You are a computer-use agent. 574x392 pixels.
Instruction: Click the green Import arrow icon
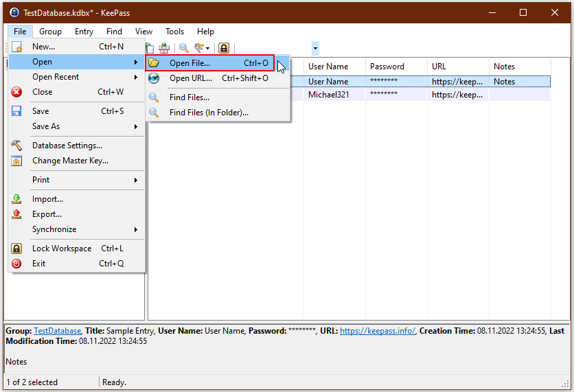[16, 198]
